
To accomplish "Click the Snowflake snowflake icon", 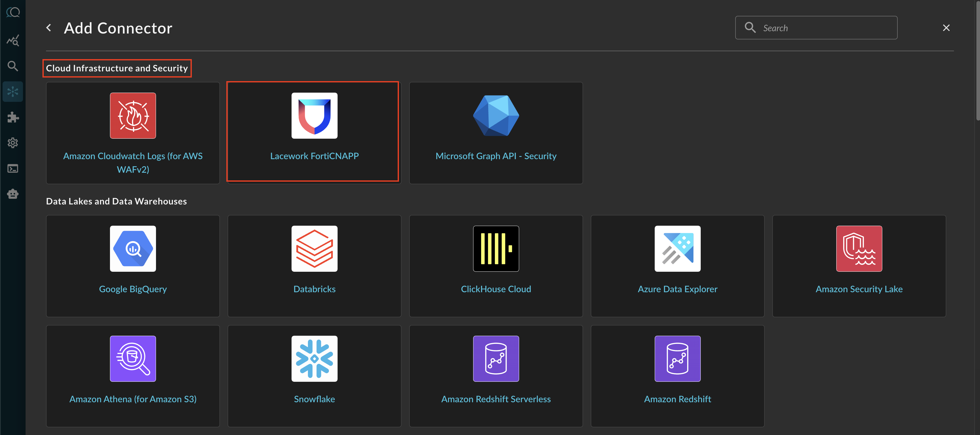I will click(314, 358).
